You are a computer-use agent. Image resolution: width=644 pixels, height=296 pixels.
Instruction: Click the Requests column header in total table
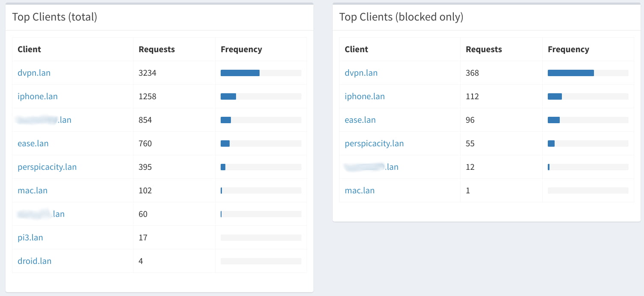tap(157, 49)
